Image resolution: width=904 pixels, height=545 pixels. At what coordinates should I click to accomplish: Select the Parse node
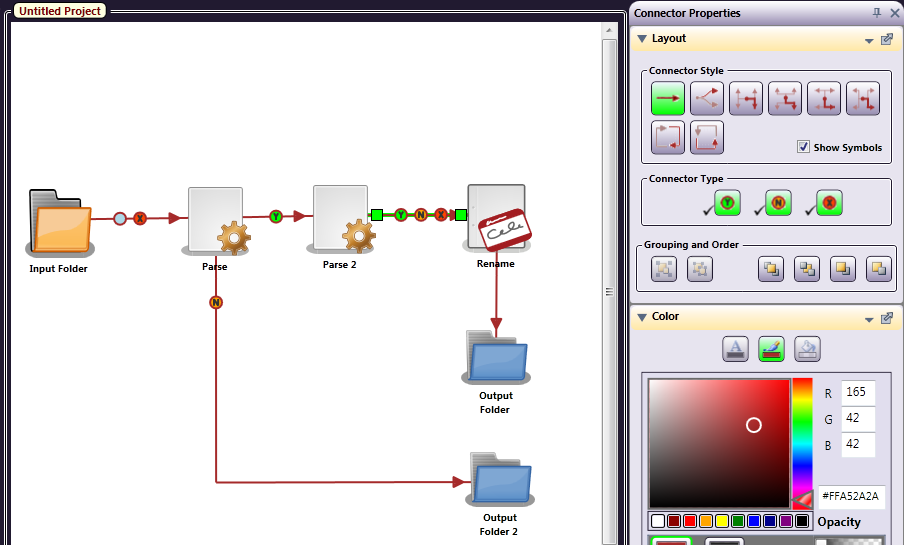click(216, 221)
